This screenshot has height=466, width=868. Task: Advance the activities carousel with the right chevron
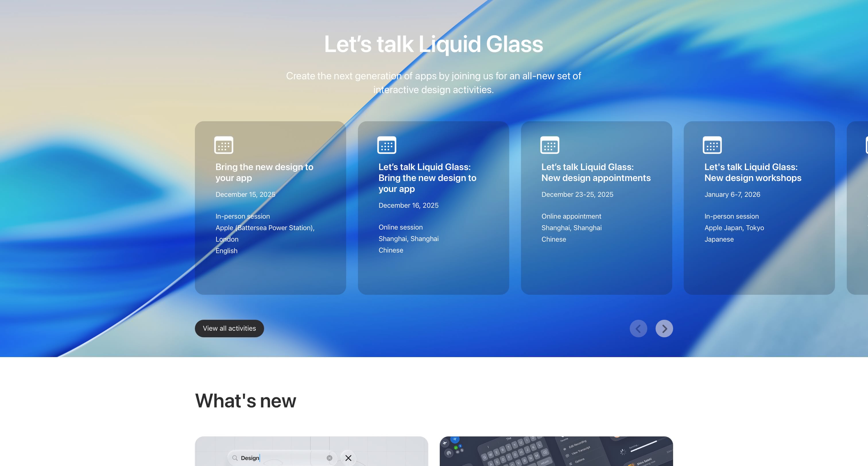point(664,328)
